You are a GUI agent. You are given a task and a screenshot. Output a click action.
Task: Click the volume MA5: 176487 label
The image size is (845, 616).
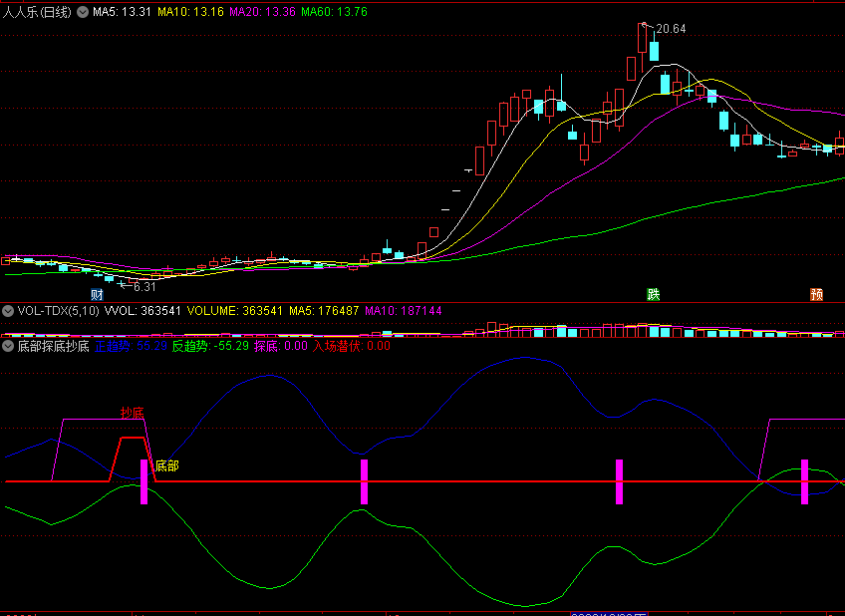click(x=324, y=311)
